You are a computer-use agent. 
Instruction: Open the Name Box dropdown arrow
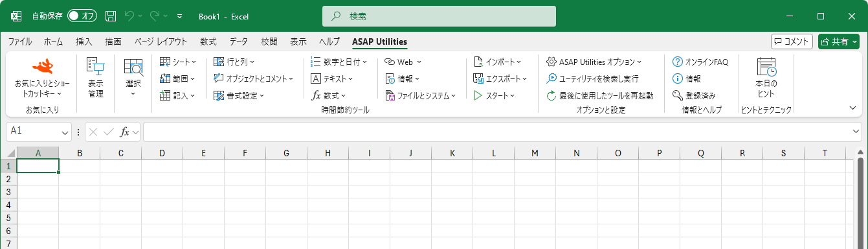65,132
